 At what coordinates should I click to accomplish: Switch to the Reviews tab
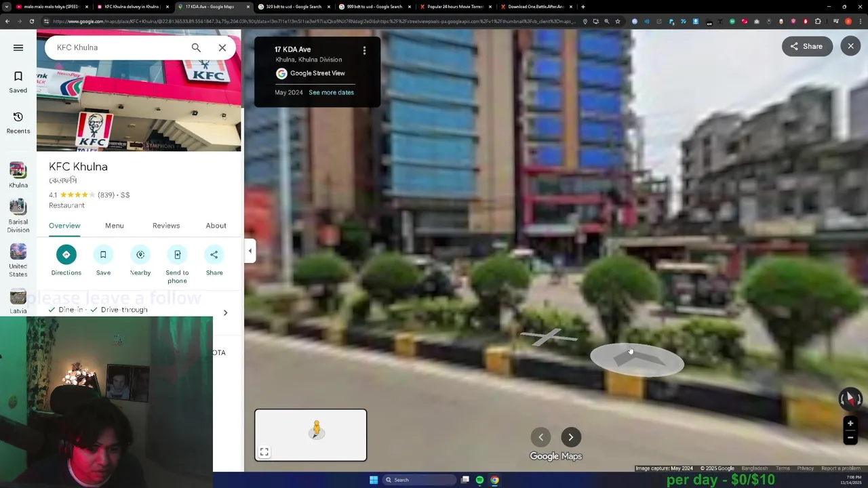pos(166,226)
